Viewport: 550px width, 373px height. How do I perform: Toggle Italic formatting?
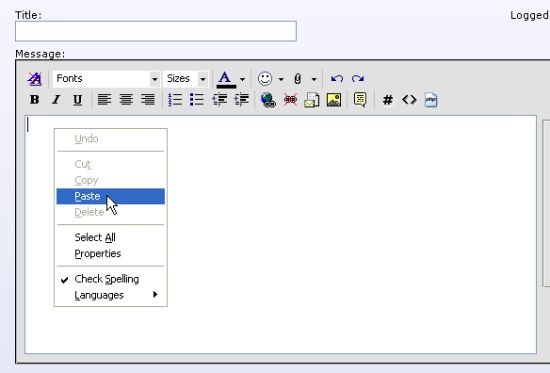pos(56,100)
